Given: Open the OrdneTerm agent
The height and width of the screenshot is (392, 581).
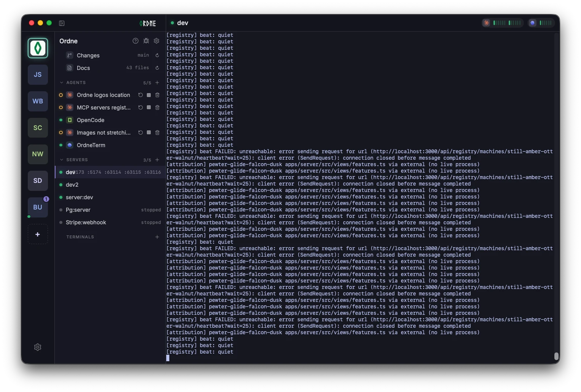Looking at the screenshot, I should [x=110, y=145].
